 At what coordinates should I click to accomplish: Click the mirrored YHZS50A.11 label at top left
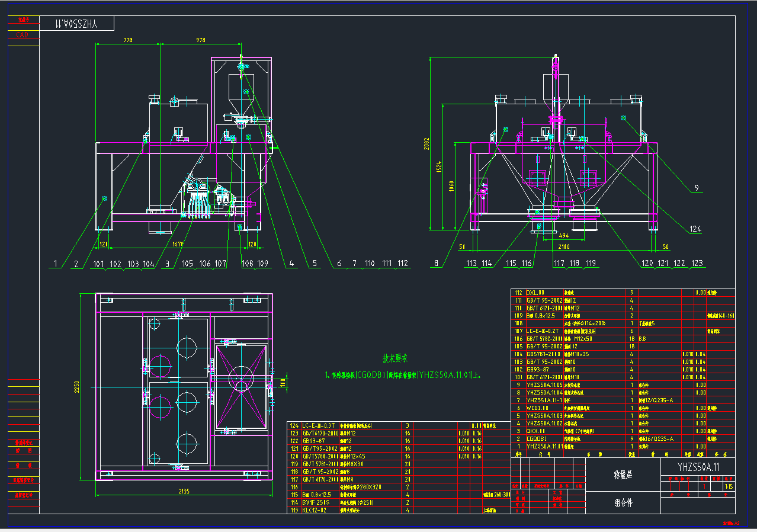tap(75, 24)
